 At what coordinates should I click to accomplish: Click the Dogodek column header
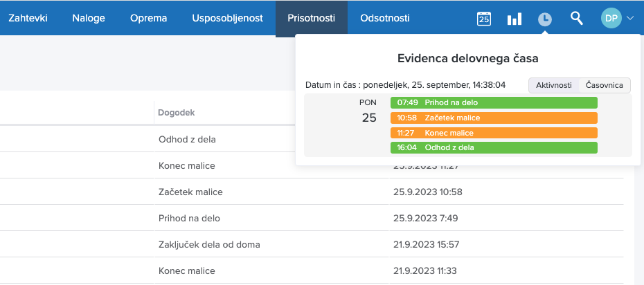point(179,112)
